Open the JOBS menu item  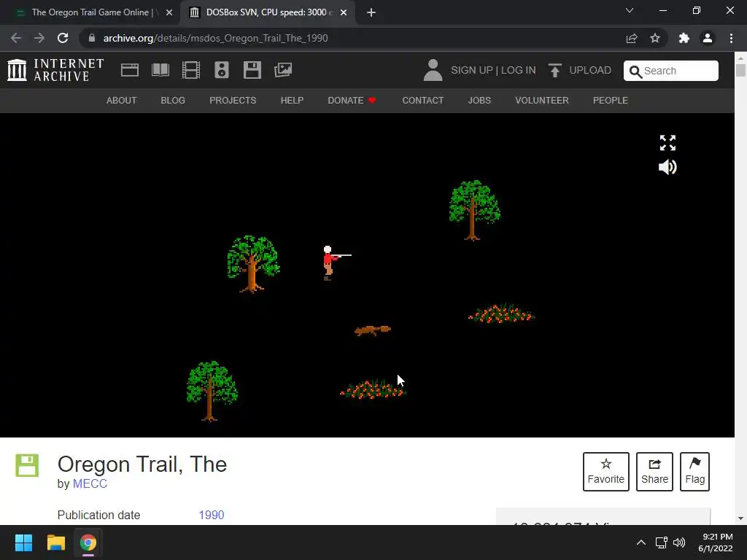point(479,101)
